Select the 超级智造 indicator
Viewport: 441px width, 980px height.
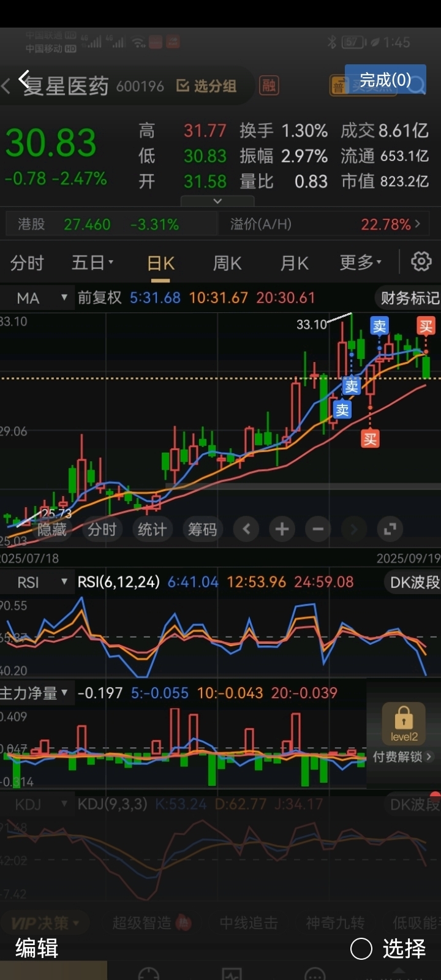[151, 922]
